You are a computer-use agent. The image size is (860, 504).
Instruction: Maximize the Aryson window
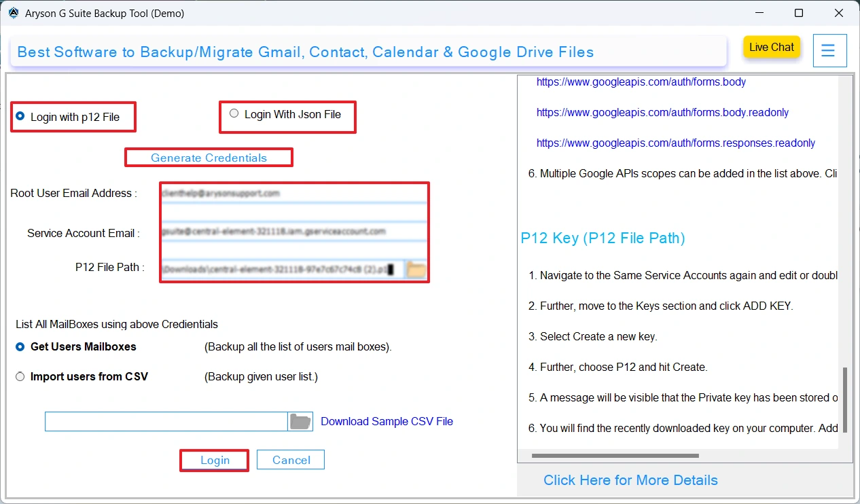pos(799,13)
